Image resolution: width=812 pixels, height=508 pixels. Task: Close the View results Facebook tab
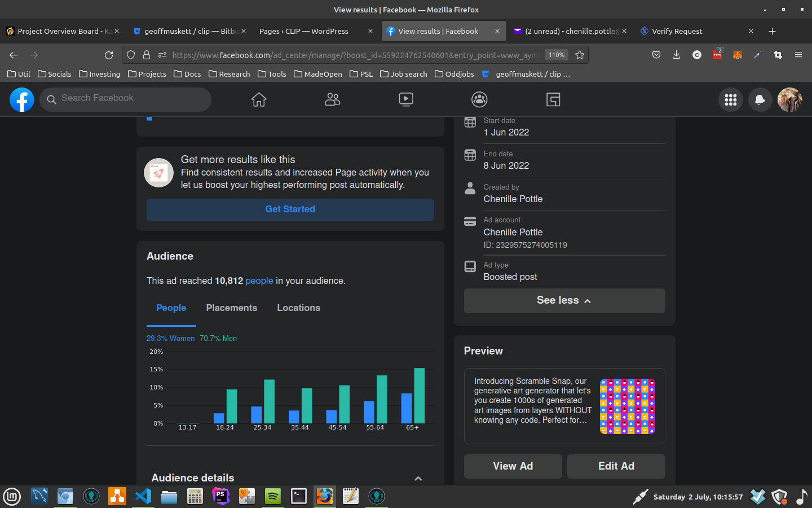[x=497, y=31]
